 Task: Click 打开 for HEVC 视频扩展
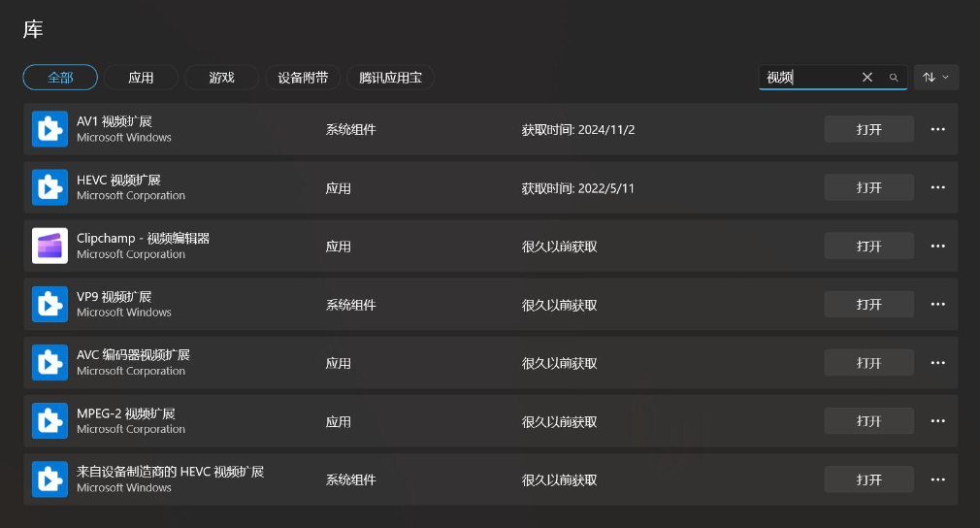tap(868, 187)
